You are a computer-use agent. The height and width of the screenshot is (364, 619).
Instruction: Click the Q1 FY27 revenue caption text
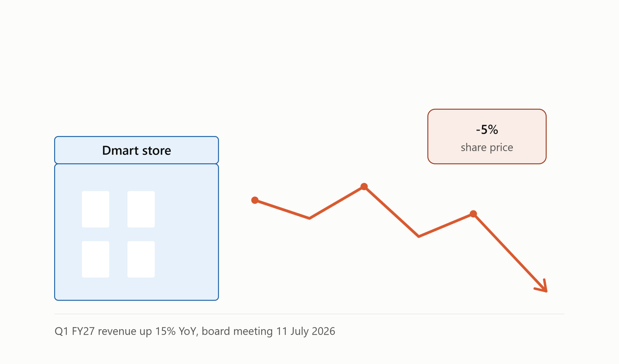point(195,331)
